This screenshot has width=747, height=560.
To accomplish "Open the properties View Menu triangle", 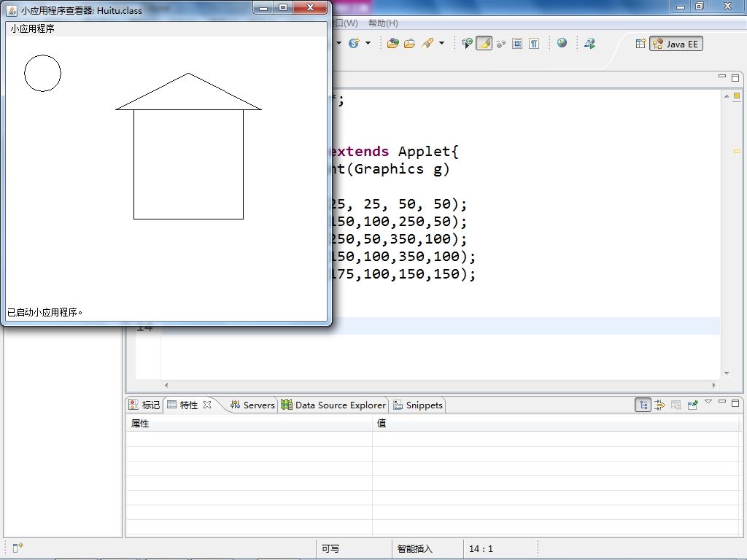I will [x=708, y=402].
